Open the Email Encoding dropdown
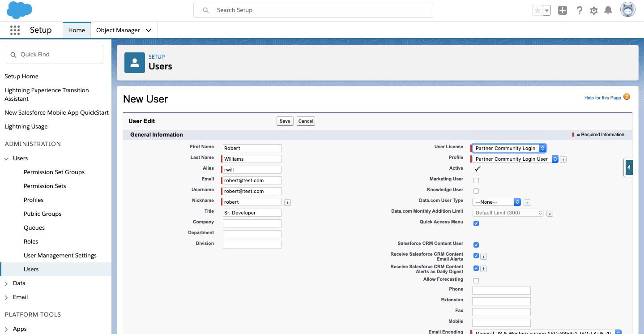Viewport: 644px width, 334px height. pyautogui.click(x=547, y=332)
